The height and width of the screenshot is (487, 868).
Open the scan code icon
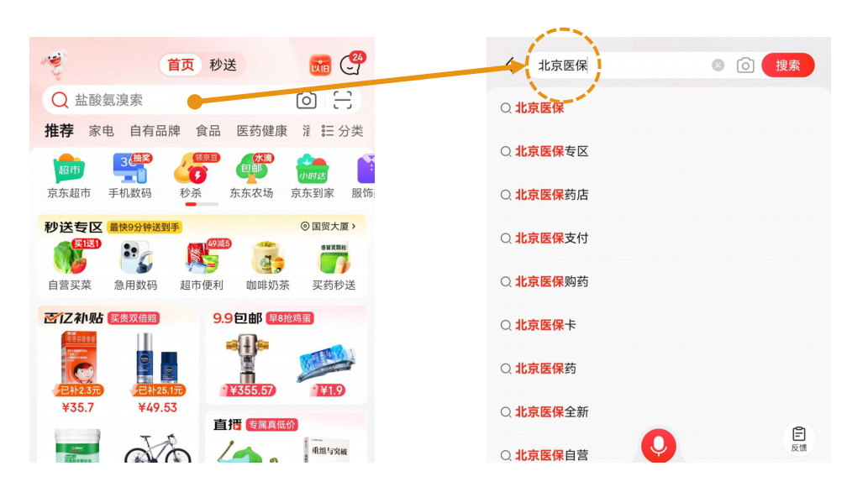pyautogui.click(x=342, y=100)
